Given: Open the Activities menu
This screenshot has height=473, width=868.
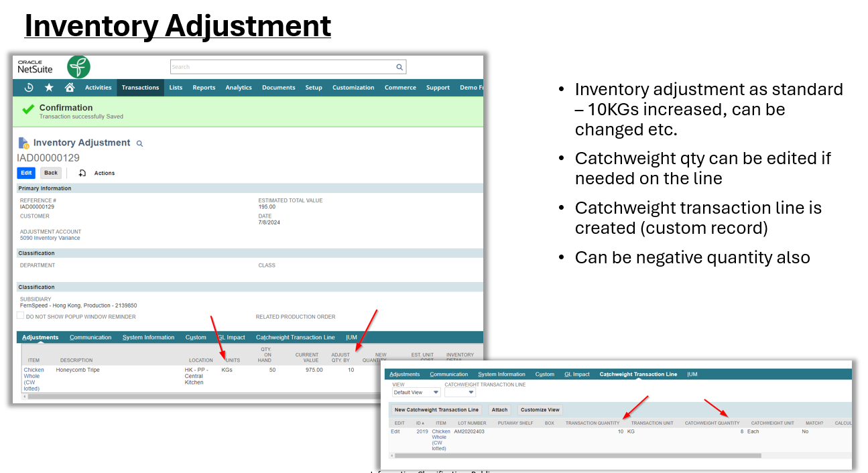Looking at the screenshot, I should (x=99, y=88).
